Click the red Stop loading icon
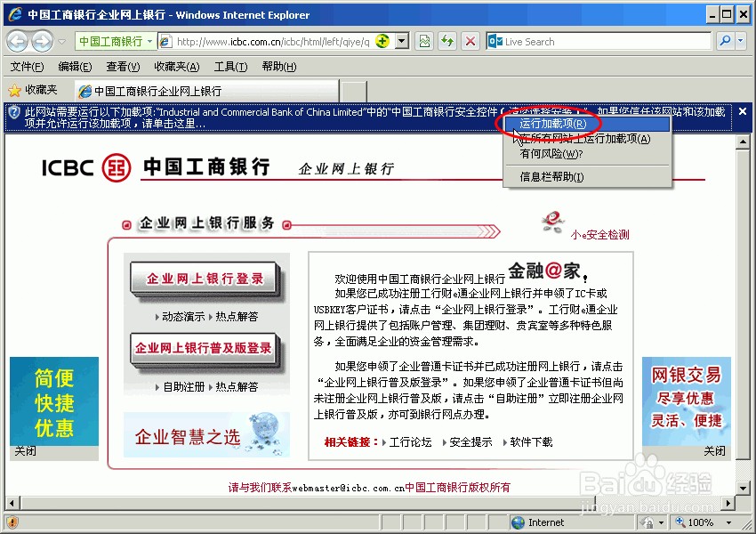 (470, 42)
